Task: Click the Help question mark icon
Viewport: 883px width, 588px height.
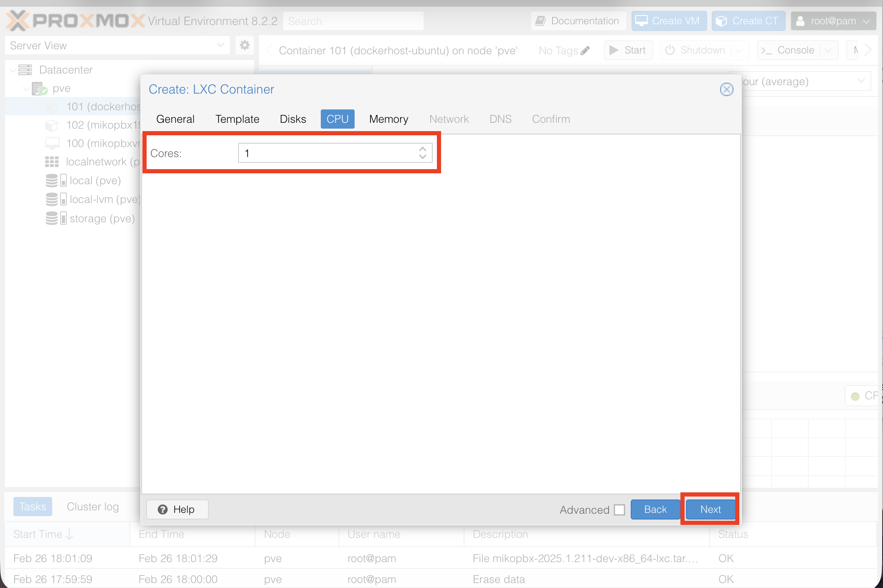Action: point(162,509)
